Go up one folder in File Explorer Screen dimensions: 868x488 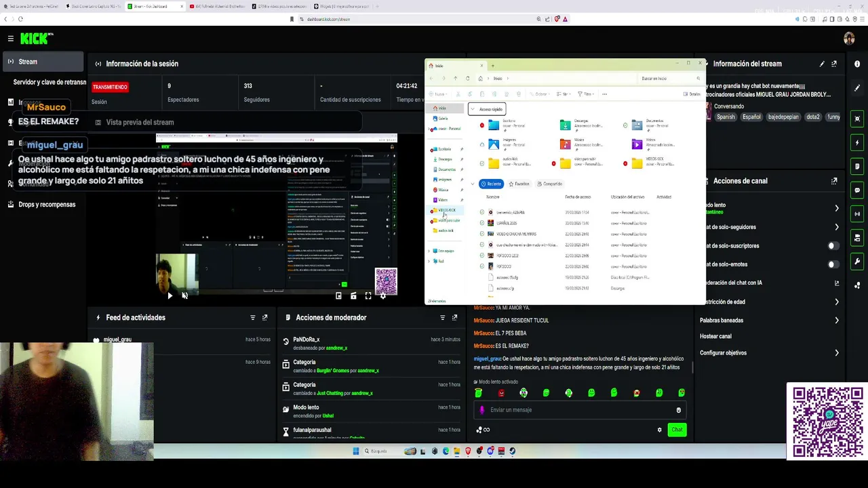tap(455, 79)
